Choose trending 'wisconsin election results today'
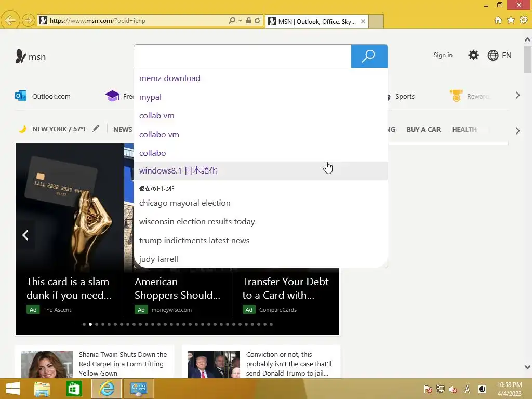The image size is (532, 399). click(x=261, y=221)
